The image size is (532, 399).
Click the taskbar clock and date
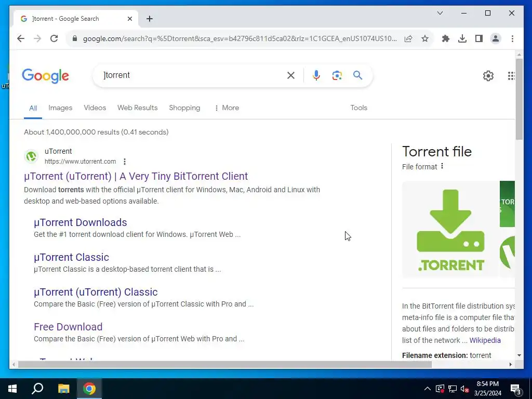(487, 389)
